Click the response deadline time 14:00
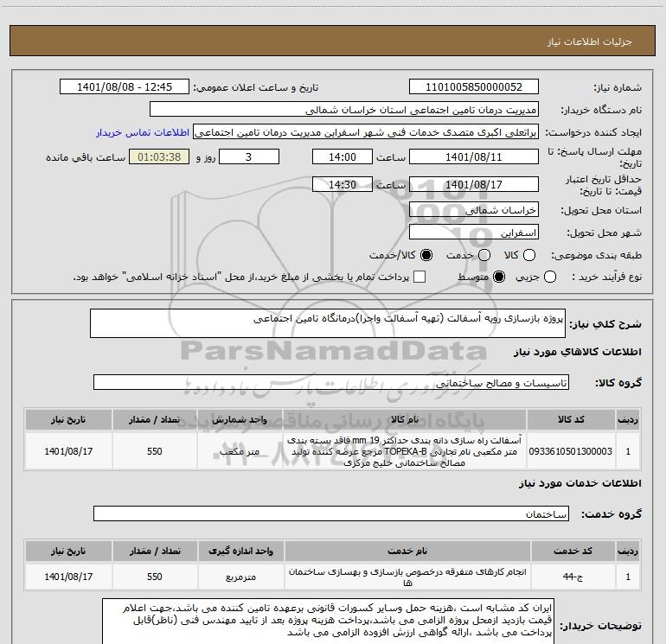666x644 pixels. [x=343, y=156]
